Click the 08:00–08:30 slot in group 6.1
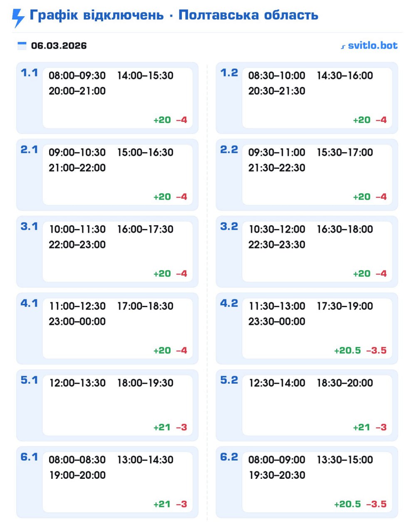 pos(77,460)
